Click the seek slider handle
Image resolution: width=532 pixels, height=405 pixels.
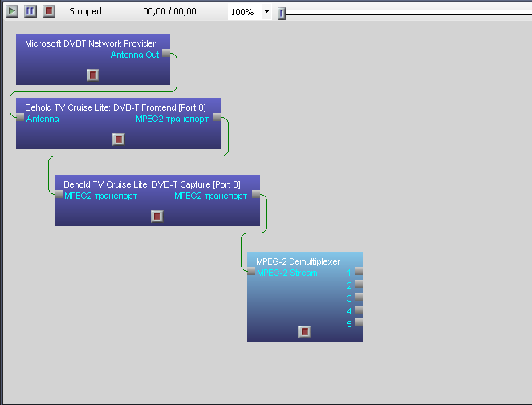coord(281,12)
